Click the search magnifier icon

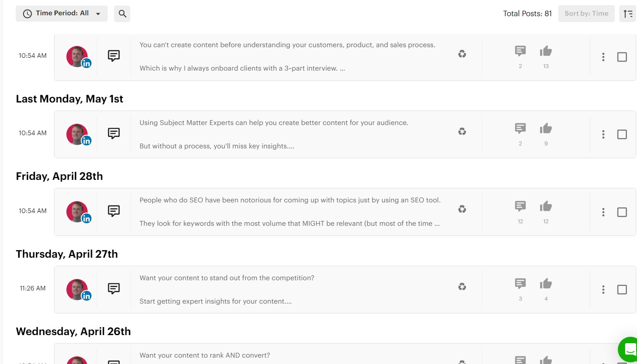[x=122, y=14]
